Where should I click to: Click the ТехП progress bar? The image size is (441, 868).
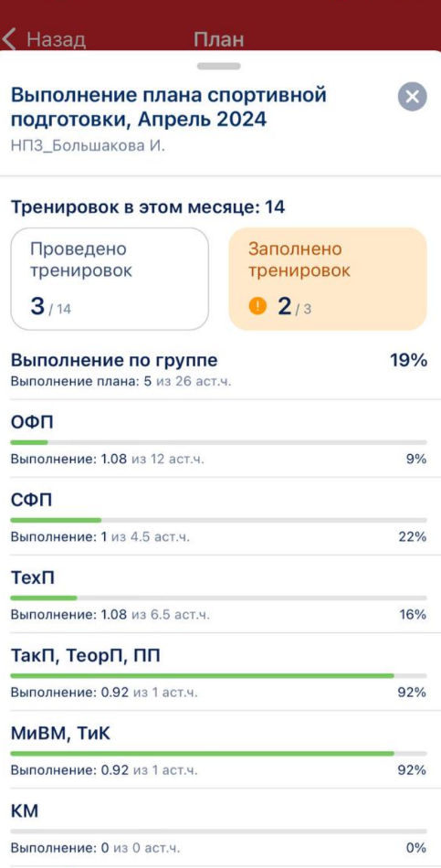[x=218, y=598]
